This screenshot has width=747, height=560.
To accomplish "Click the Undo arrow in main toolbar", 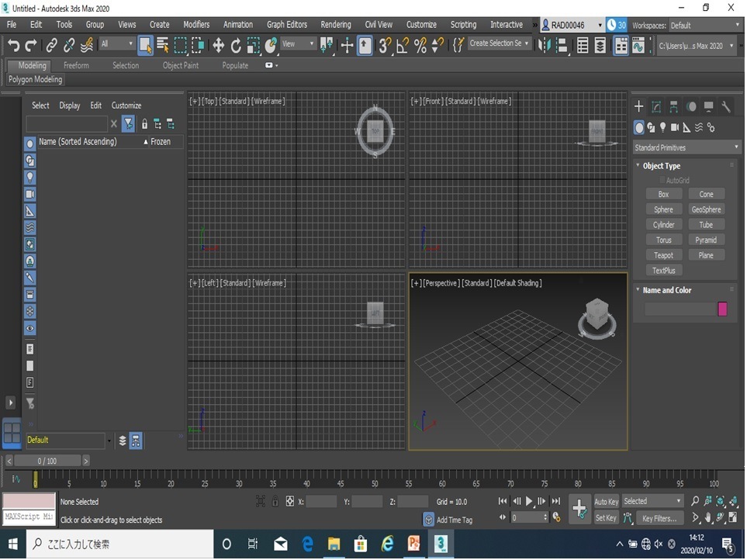I will 13,46.
